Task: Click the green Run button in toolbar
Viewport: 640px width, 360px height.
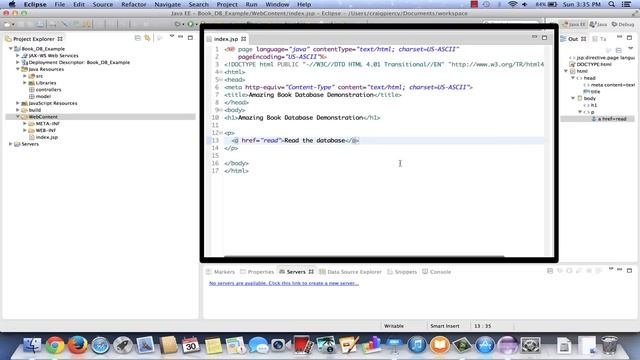Action: click(190, 24)
